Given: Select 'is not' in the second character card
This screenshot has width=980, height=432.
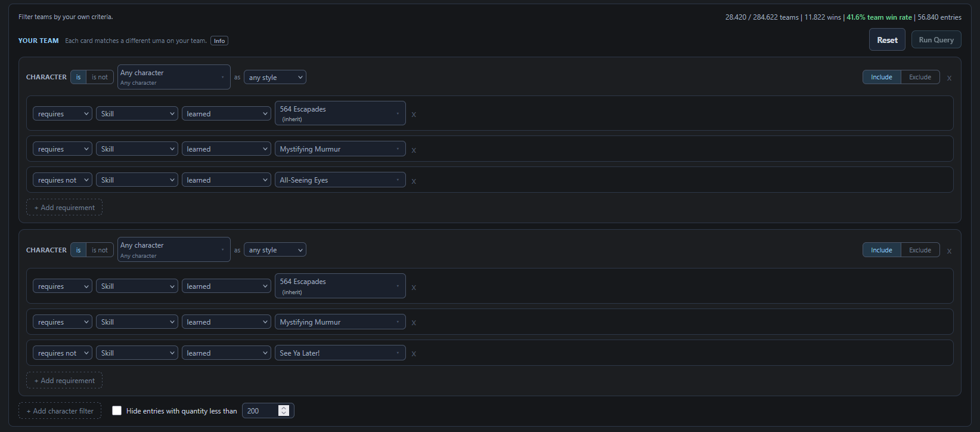Looking at the screenshot, I should point(100,250).
